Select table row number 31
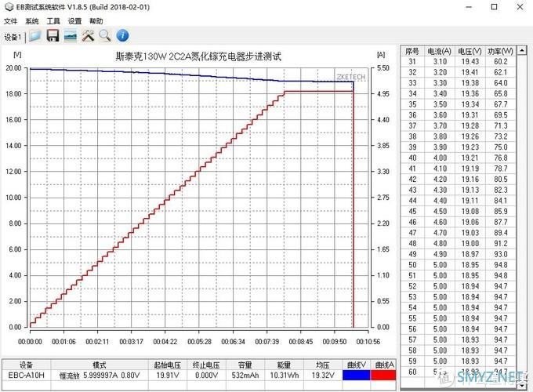Screen dimensions: 533x392 pyautogui.click(x=412, y=61)
